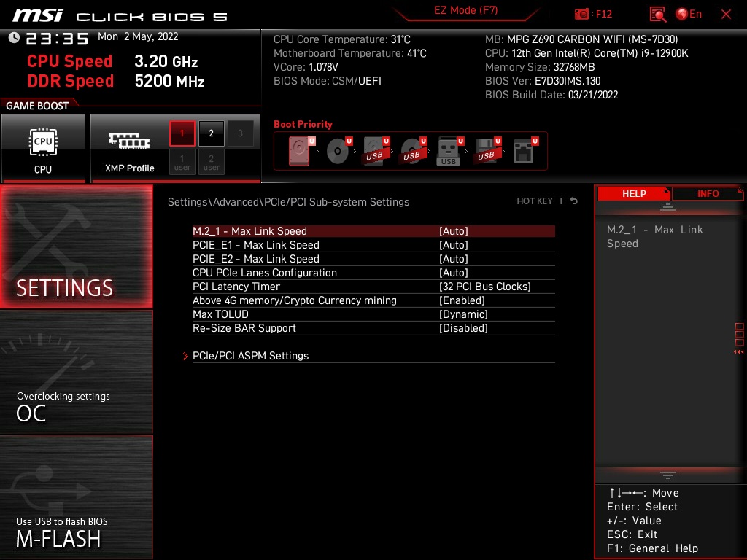Change Max TOLUD Dynamic value
The height and width of the screenshot is (560, 747).
point(463,314)
